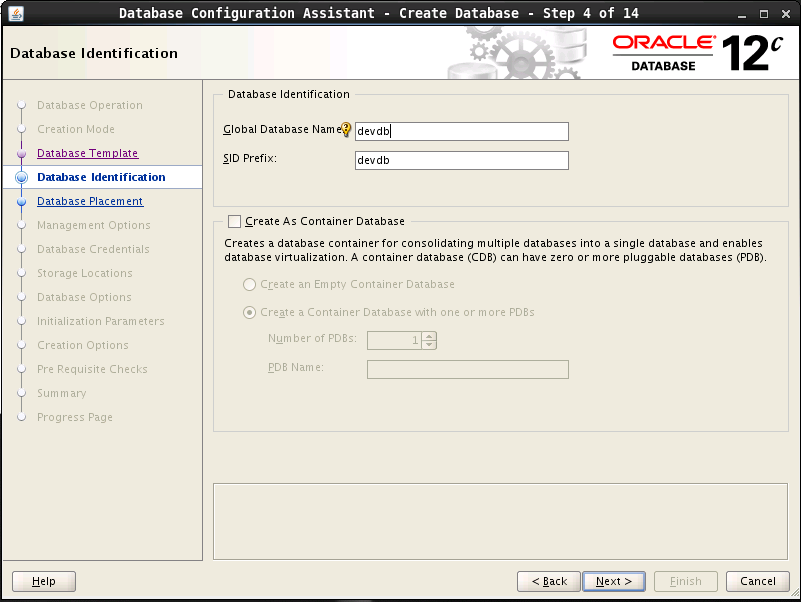
Task: Enable Create As Container Database checkbox
Action: tap(235, 222)
